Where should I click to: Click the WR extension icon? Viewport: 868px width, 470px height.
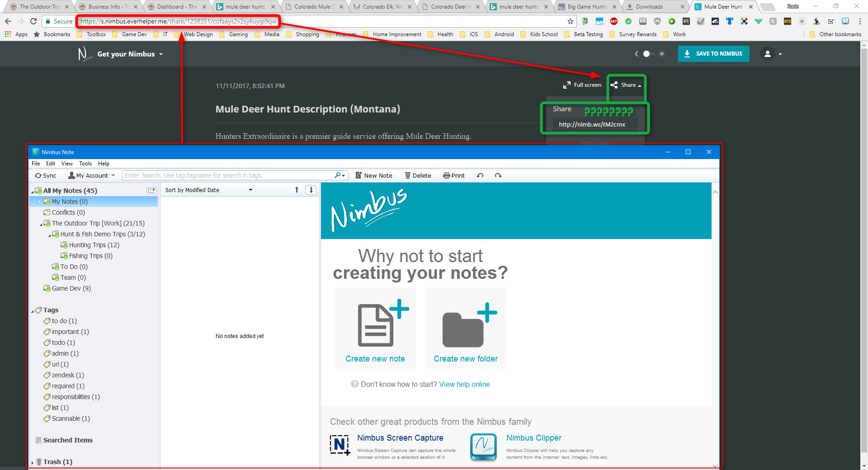686,21
